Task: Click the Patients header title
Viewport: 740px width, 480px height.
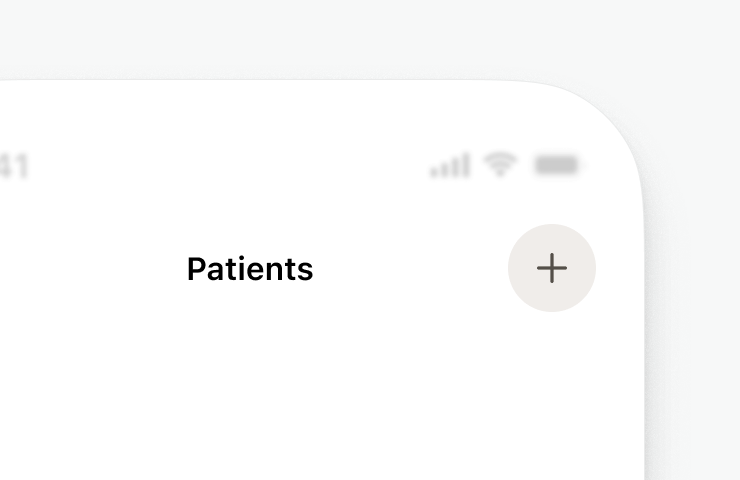Action: [x=250, y=269]
